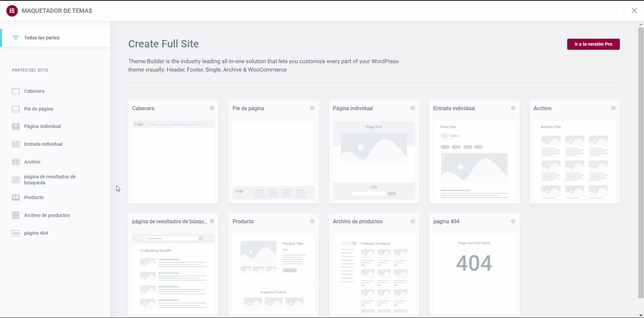
Task: Click the Archivo grid icon in sidebar
Action: (16, 162)
